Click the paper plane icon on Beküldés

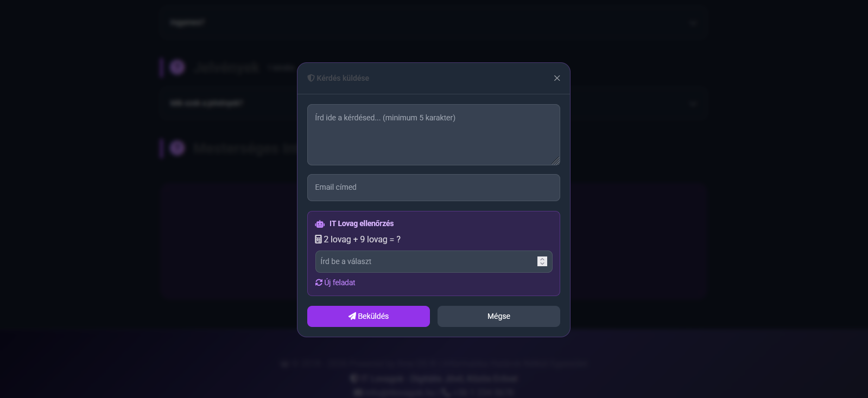[352, 316]
